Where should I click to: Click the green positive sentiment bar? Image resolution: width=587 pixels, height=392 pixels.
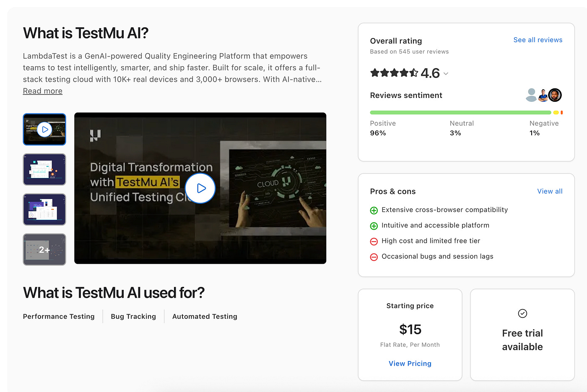click(460, 113)
